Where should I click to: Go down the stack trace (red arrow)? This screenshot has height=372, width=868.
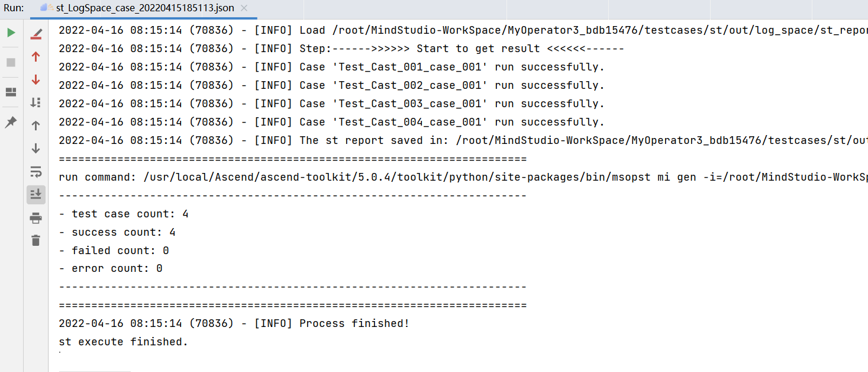pos(36,79)
